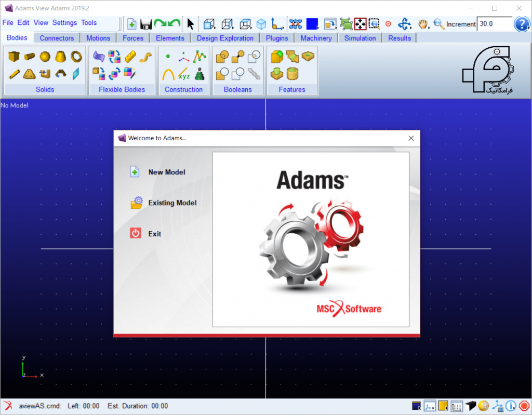The image size is (532, 415).
Task: Select the first Boolean square-and-circle tool
Action: [222, 57]
